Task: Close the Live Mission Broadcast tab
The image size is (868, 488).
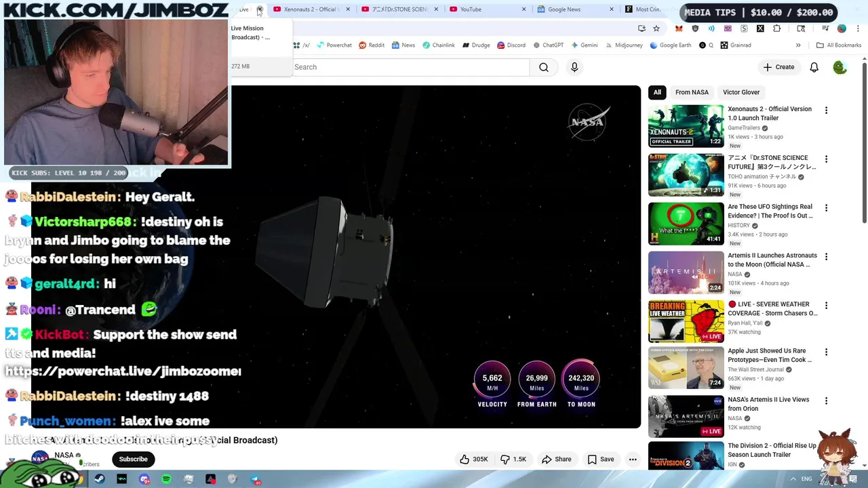Action: pyautogui.click(x=259, y=9)
